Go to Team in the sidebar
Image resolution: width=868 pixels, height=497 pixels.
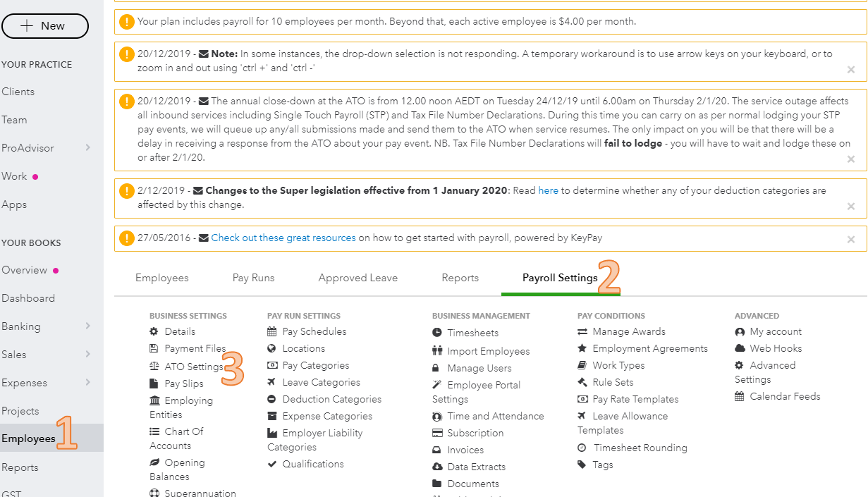tap(14, 120)
